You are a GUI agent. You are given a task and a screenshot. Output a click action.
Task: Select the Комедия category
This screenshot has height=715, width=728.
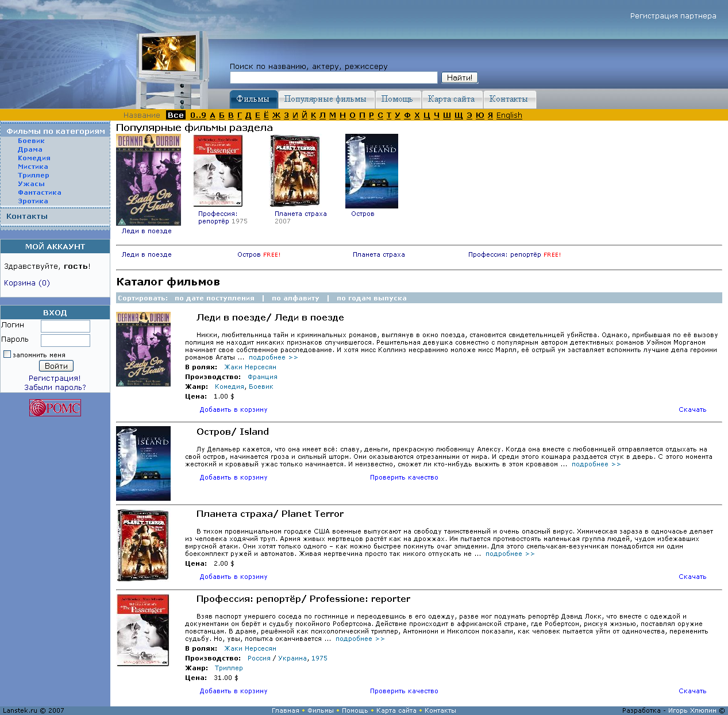tap(34, 158)
